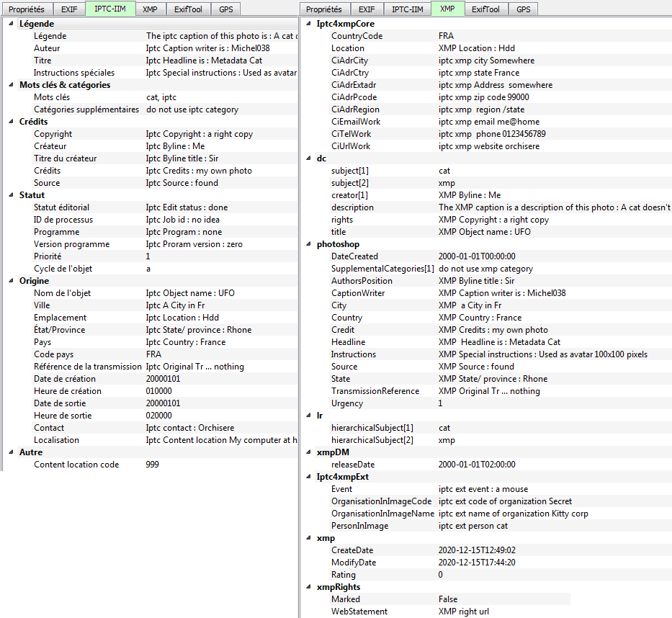Select the CaptionWriter row label
The height and width of the screenshot is (618, 672).
coord(358,293)
